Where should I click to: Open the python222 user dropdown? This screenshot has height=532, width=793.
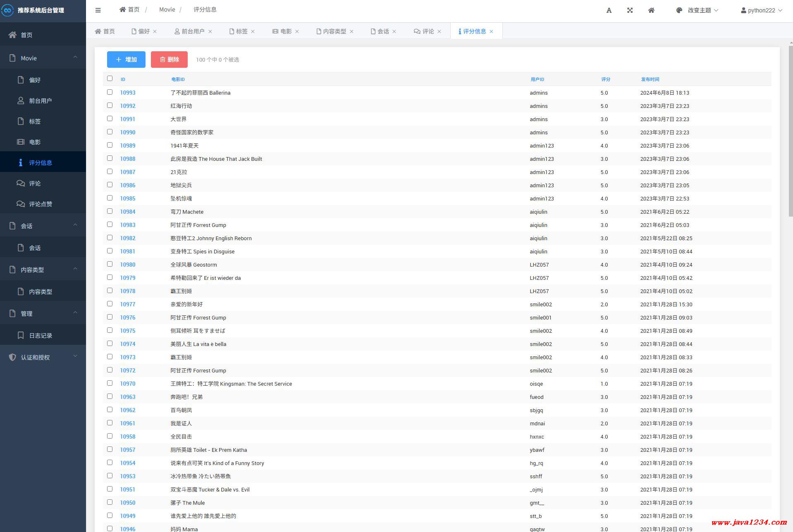761,10
